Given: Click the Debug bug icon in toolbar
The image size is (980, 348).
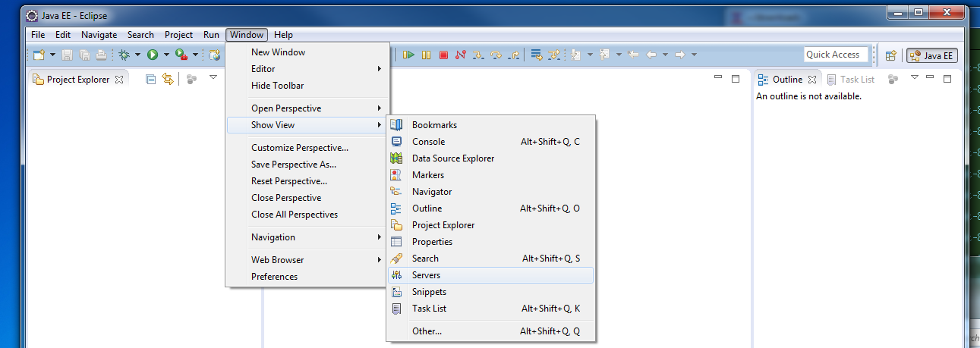Looking at the screenshot, I should (x=124, y=55).
